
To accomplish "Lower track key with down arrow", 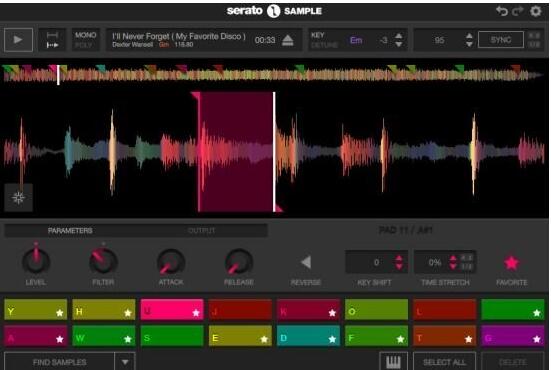I will tap(398, 44).
